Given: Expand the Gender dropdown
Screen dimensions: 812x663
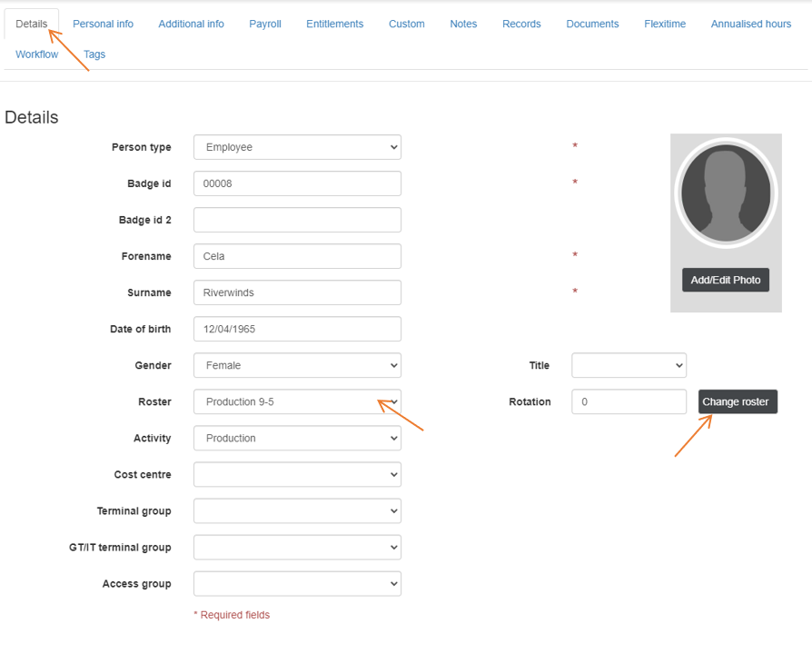Looking at the screenshot, I should [297, 365].
